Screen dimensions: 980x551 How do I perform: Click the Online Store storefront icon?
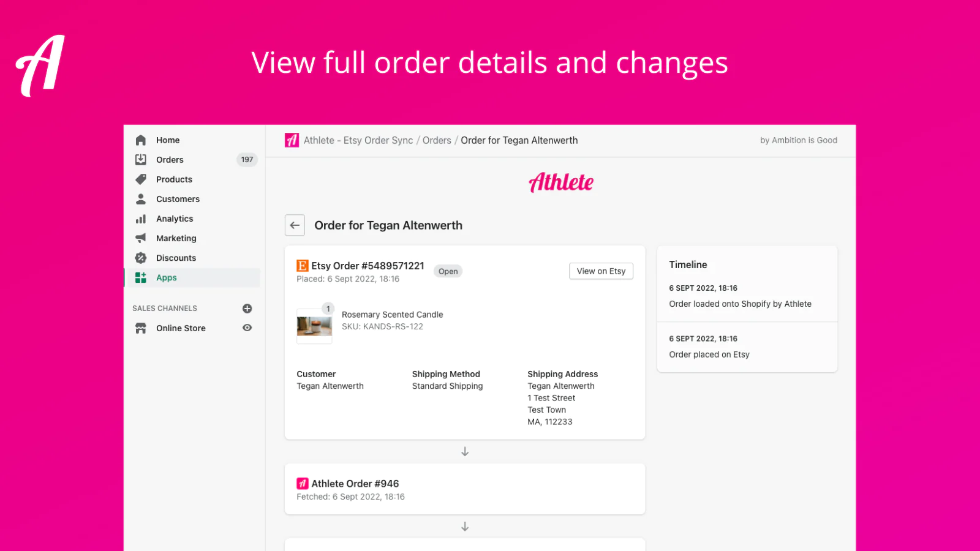[x=141, y=328]
